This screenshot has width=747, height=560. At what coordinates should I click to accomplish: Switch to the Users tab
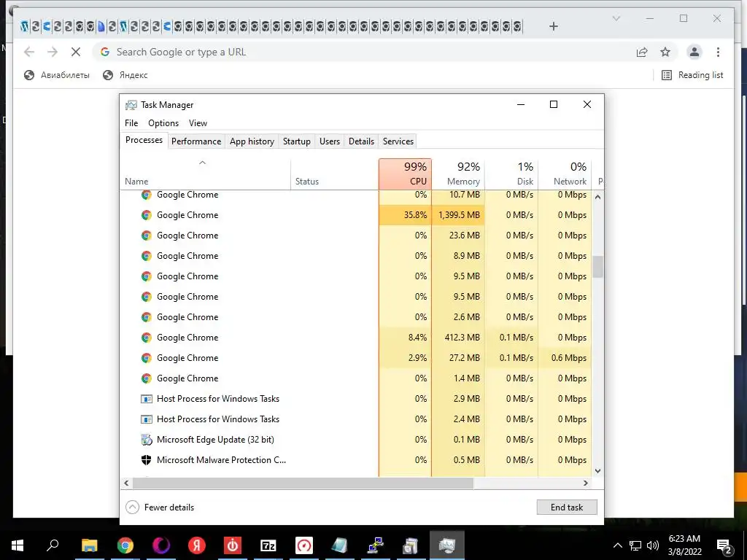coord(329,141)
